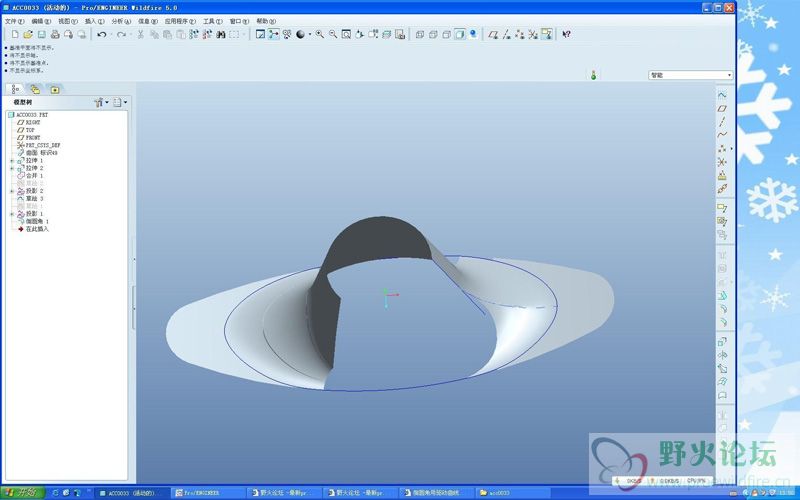Switch to shaded display mode
800x500 pixels.
point(460,34)
